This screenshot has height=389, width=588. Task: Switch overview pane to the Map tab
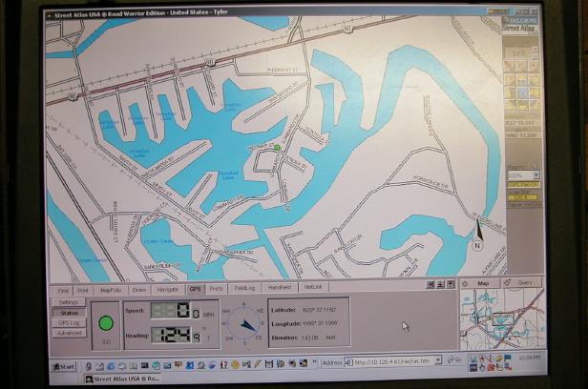(480, 283)
